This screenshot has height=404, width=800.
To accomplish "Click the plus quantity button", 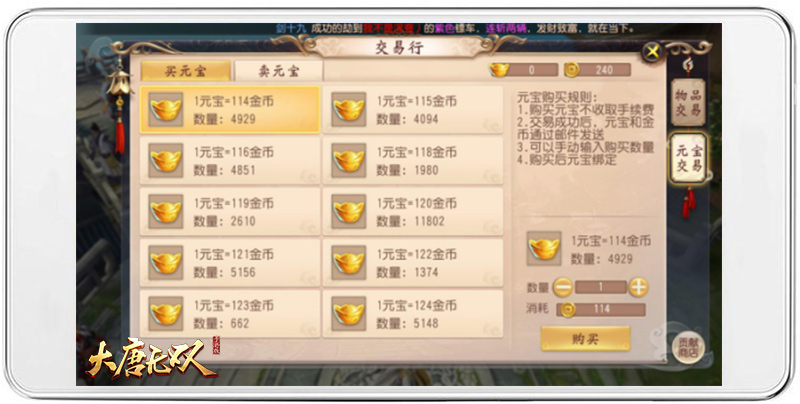I will point(638,288).
